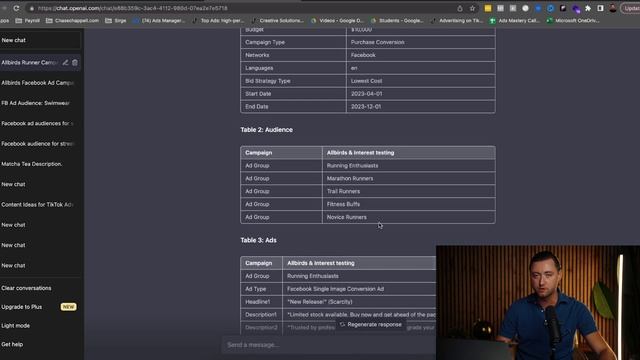This screenshot has height=360, width=640.
Task: Open the browser Extensions puzzle icon
Action: 588,8
